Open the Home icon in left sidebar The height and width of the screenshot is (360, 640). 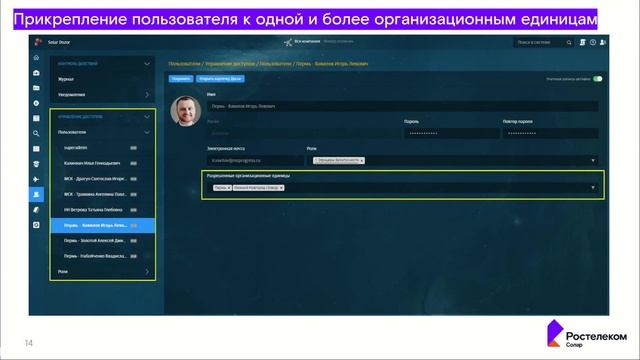(x=36, y=58)
